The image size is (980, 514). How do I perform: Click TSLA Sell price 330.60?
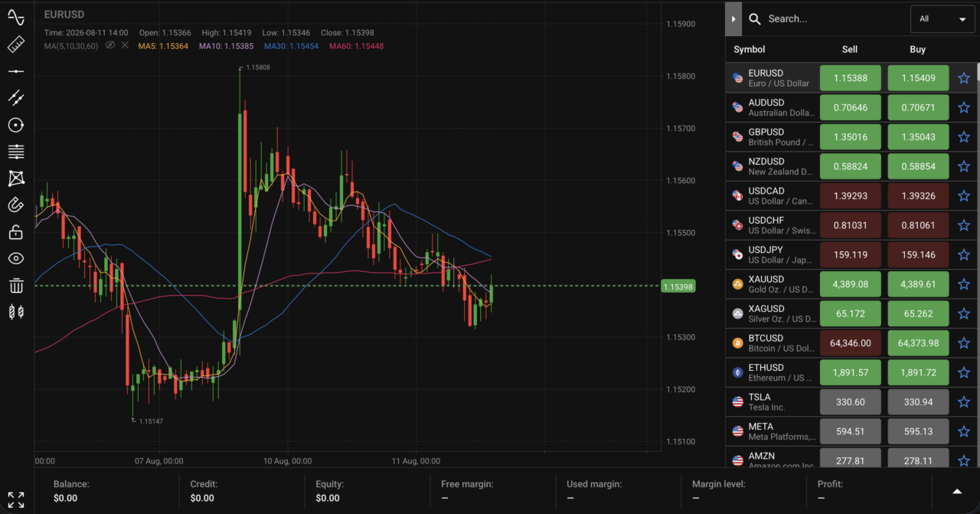point(850,401)
